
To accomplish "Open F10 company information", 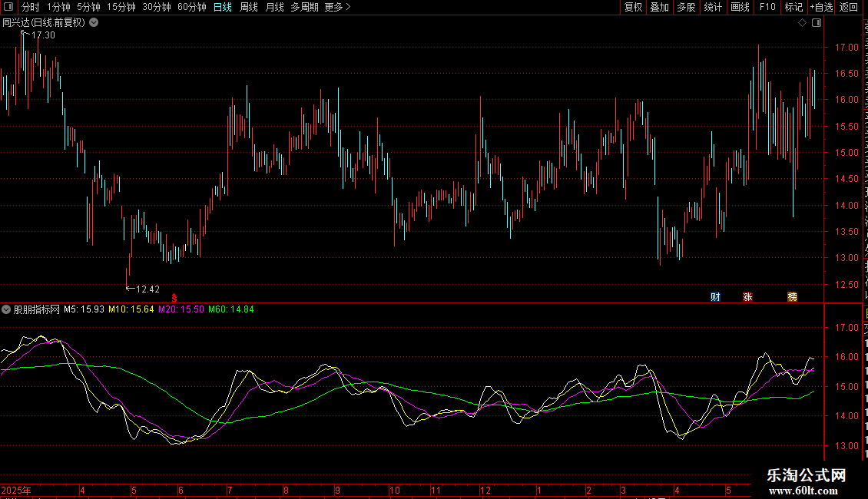I will (x=767, y=7).
